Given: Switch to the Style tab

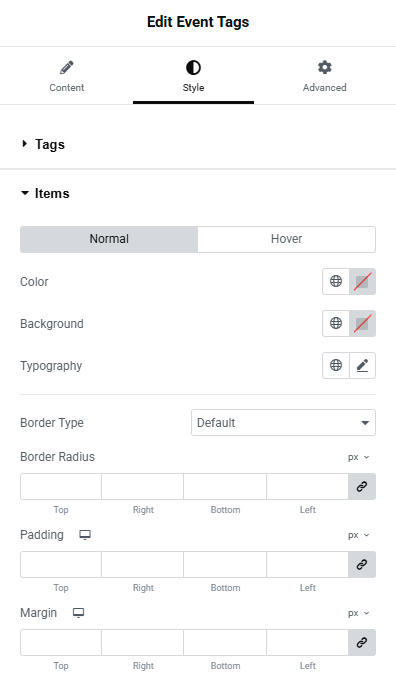Looking at the screenshot, I should [x=193, y=76].
